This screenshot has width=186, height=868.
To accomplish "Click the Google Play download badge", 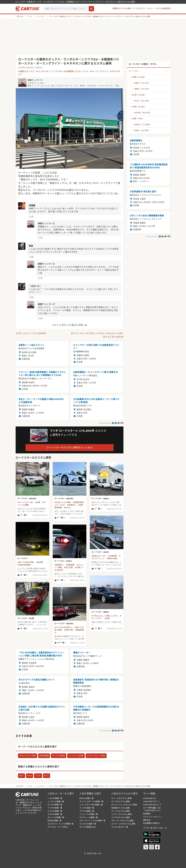I will point(152,834).
